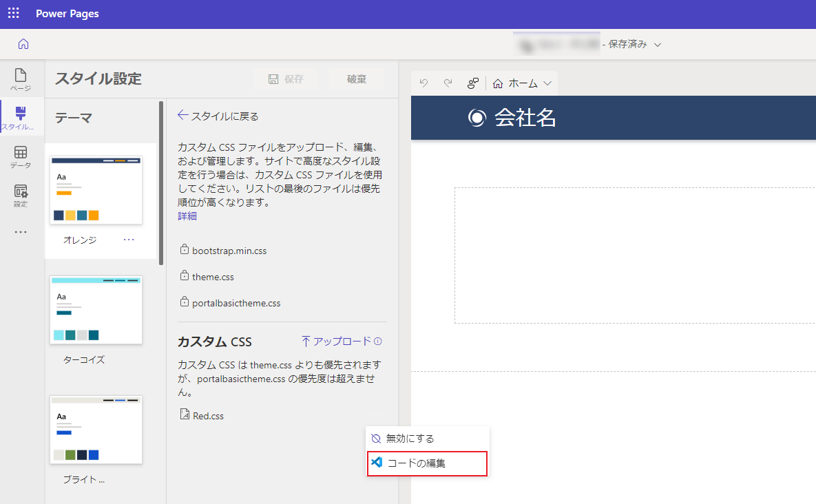The width and height of the screenshot is (816, 504).
Task: Select the オレンジ theme thumbnail
Action: (96, 190)
